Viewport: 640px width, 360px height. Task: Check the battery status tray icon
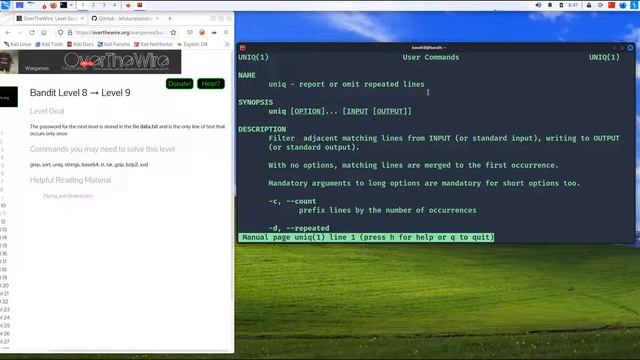tap(561, 5)
